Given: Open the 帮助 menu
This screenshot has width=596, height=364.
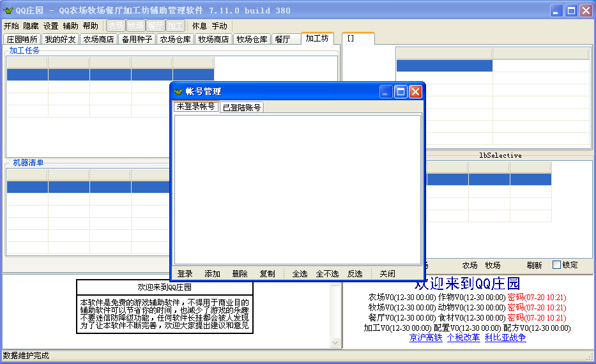Looking at the screenshot, I should (x=90, y=26).
